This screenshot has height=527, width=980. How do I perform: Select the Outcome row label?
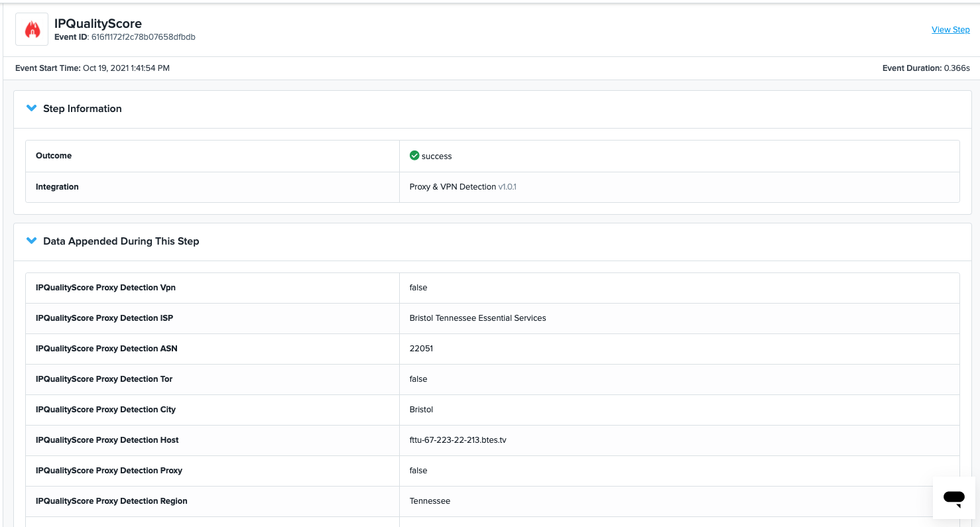coord(54,156)
